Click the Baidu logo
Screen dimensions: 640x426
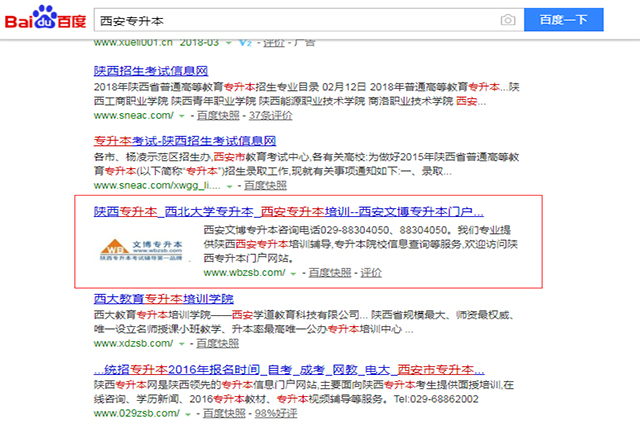45,18
